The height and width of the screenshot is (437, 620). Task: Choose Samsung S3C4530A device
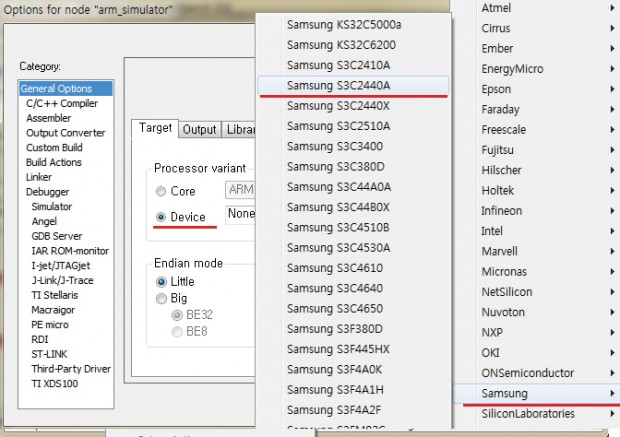tap(353, 248)
